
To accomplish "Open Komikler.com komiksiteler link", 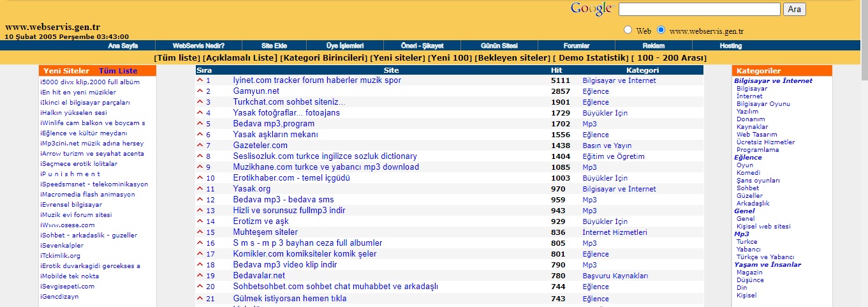I will coord(305,254).
